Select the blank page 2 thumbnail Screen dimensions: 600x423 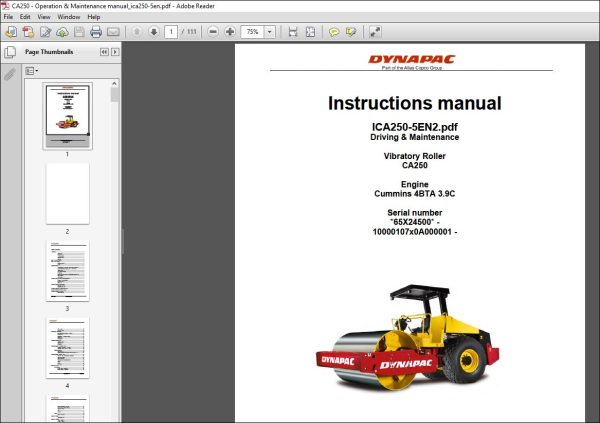pyautogui.click(x=68, y=194)
